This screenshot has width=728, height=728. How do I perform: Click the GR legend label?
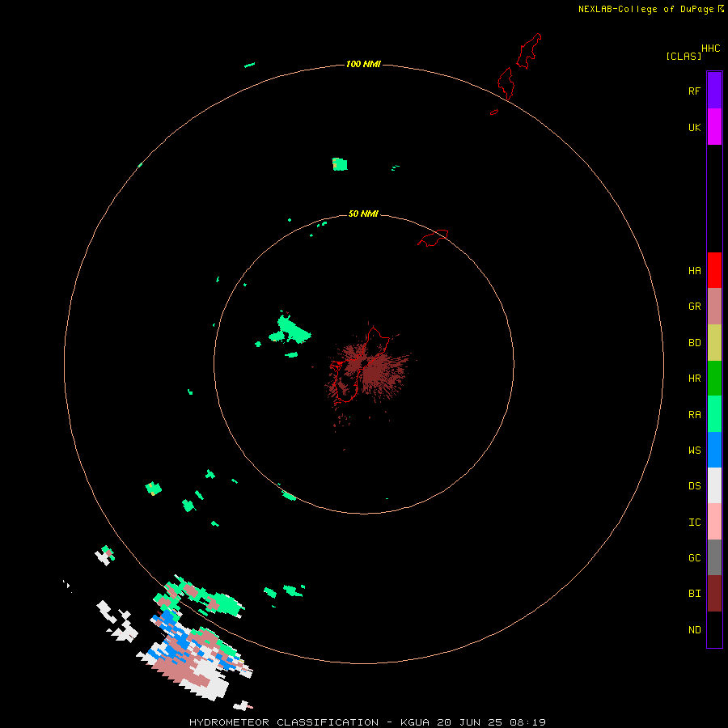[694, 307]
